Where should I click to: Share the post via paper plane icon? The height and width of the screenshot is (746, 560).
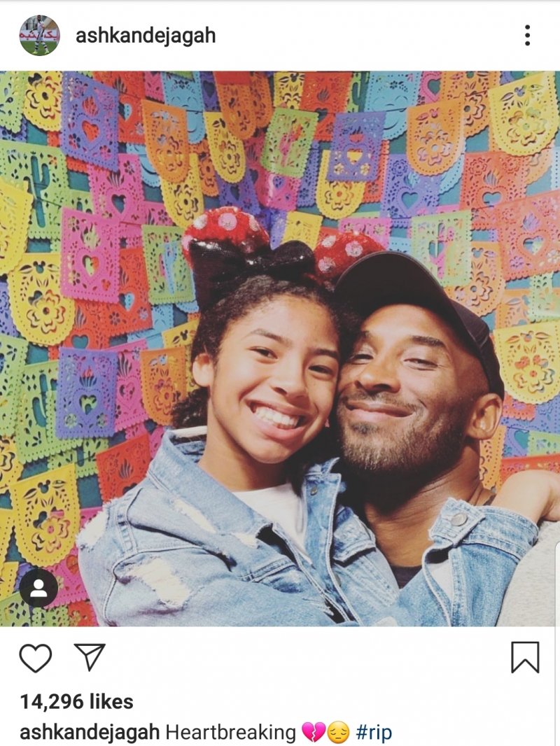(90, 657)
